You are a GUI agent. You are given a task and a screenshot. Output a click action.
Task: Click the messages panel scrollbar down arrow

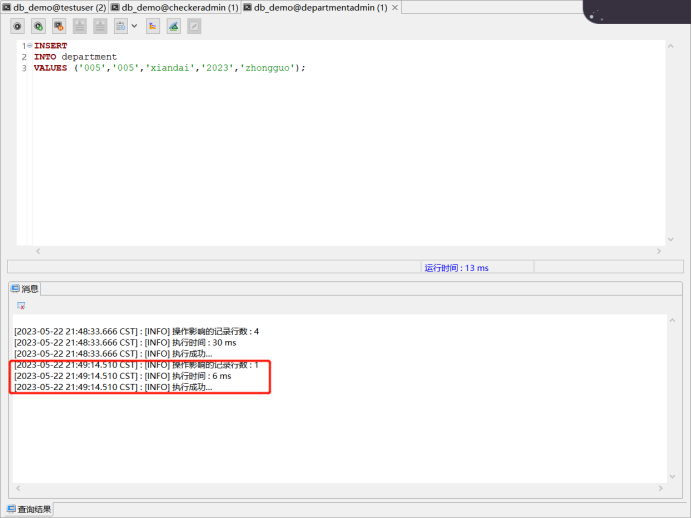(673, 476)
